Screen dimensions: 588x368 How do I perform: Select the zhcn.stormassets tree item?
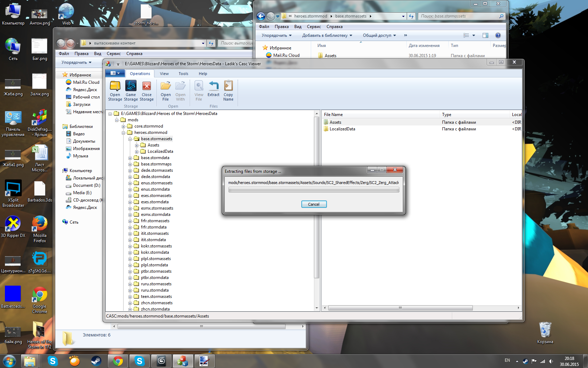tap(156, 303)
